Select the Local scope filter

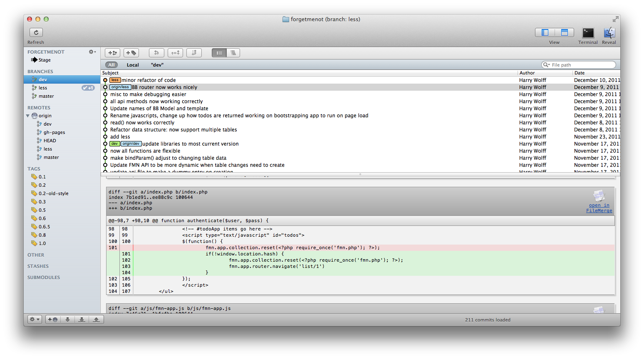133,65
